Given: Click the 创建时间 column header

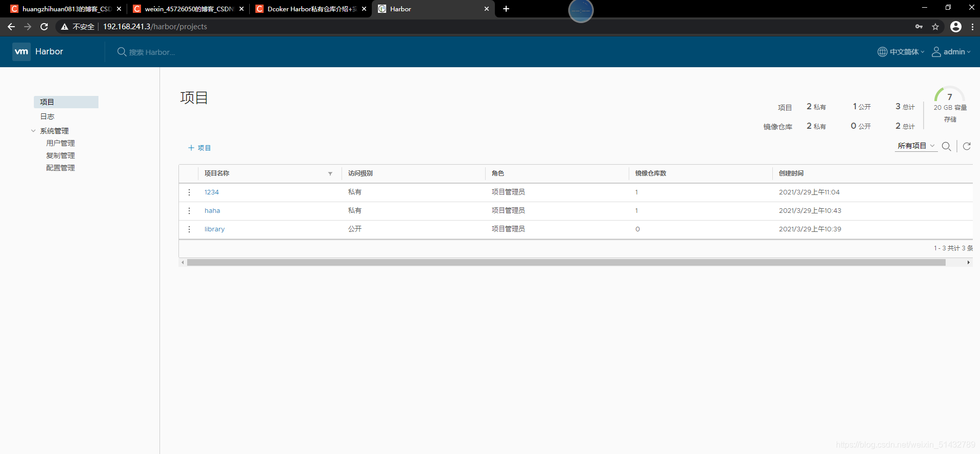Looking at the screenshot, I should pyautogui.click(x=791, y=173).
